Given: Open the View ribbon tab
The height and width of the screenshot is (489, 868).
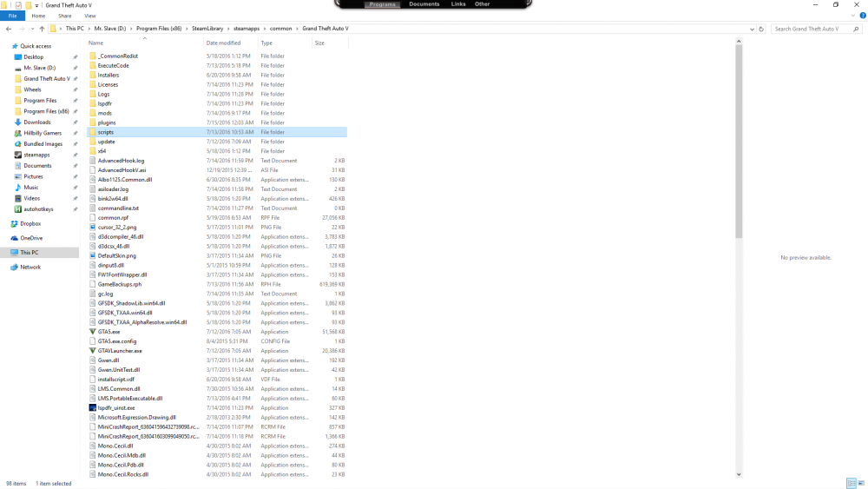Looking at the screenshot, I should (x=89, y=16).
